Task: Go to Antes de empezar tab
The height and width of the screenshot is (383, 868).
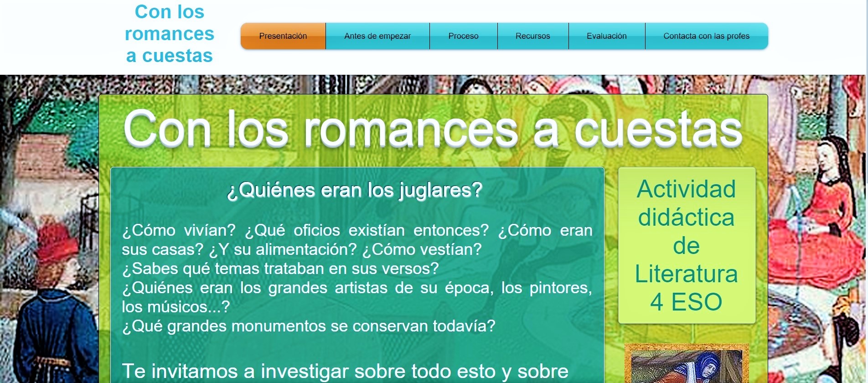Action: (x=377, y=36)
